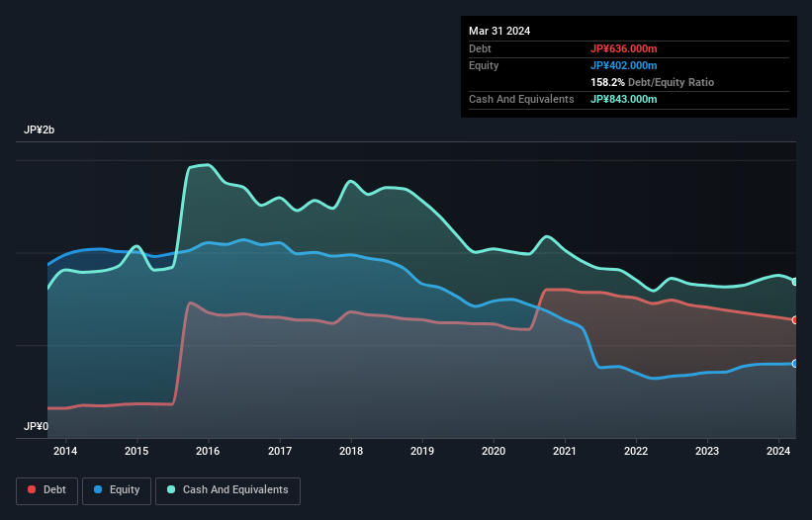Select the red Debt endpoint marker

pos(795,320)
